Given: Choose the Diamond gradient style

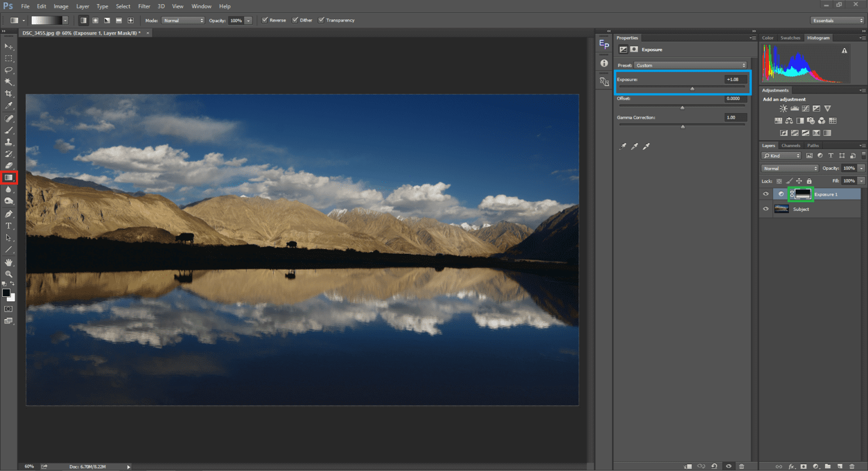Looking at the screenshot, I should (131, 20).
